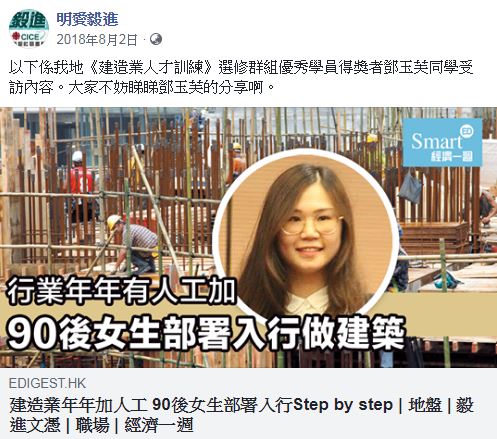The width and height of the screenshot is (497, 439).
Task: Click the crouching worker with yellow helmet
Action: point(133,243)
